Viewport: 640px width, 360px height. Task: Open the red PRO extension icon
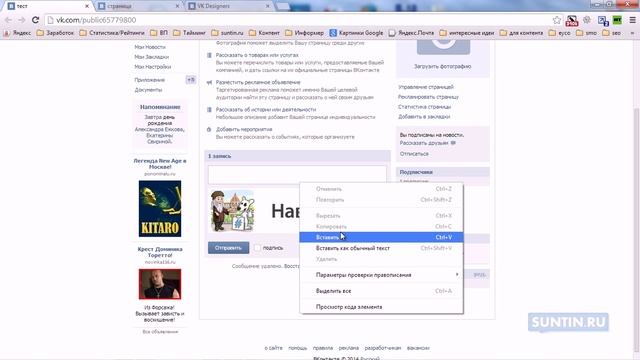pyautogui.click(x=572, y=20)
